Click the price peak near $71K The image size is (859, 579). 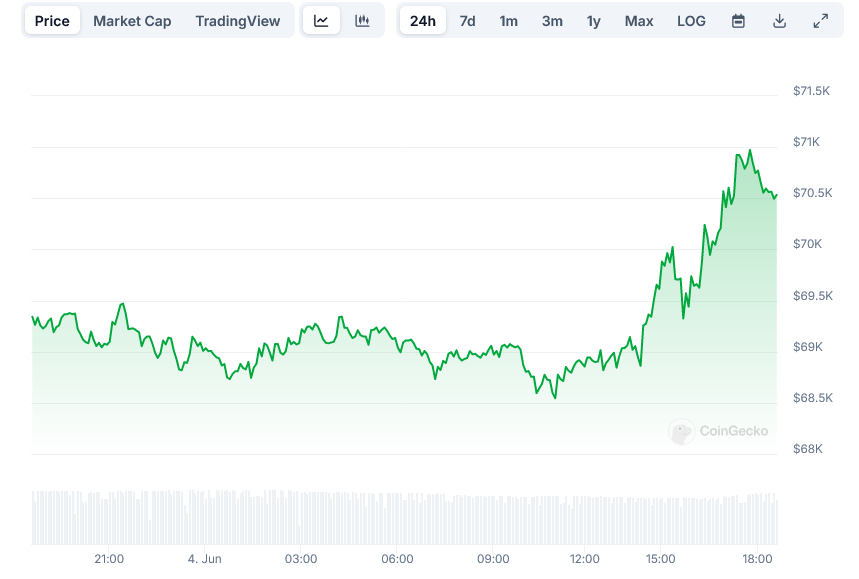pos(749,152)
